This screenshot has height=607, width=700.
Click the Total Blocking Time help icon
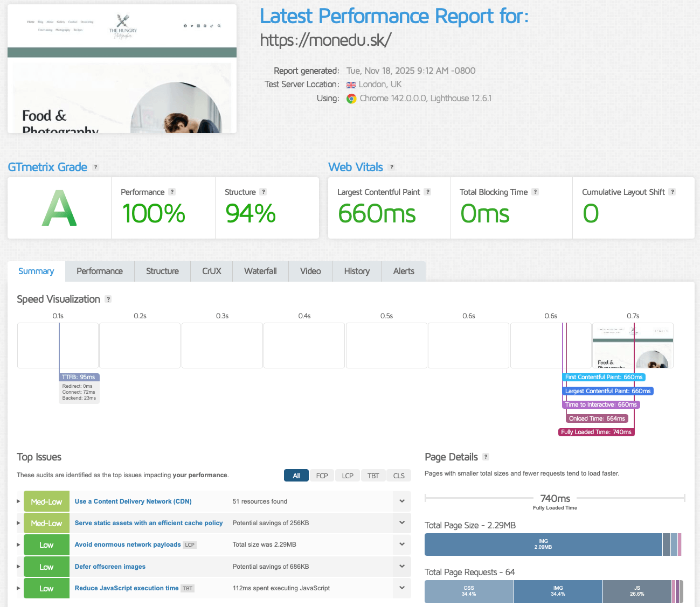(x=535, y=192)
